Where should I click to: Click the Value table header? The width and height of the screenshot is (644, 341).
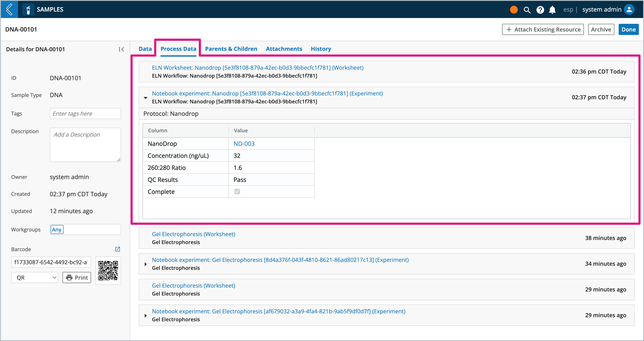tap(240, 130)
